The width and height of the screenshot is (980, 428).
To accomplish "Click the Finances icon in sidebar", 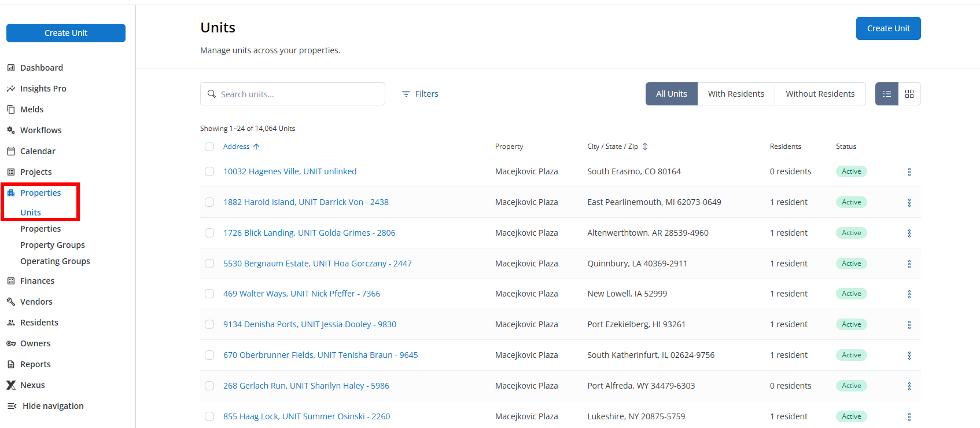I will coord(11,281).
